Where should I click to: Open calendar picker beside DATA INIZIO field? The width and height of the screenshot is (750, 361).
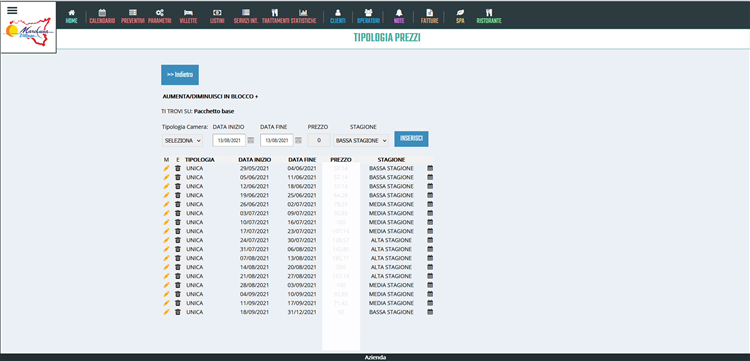point(251,141)
